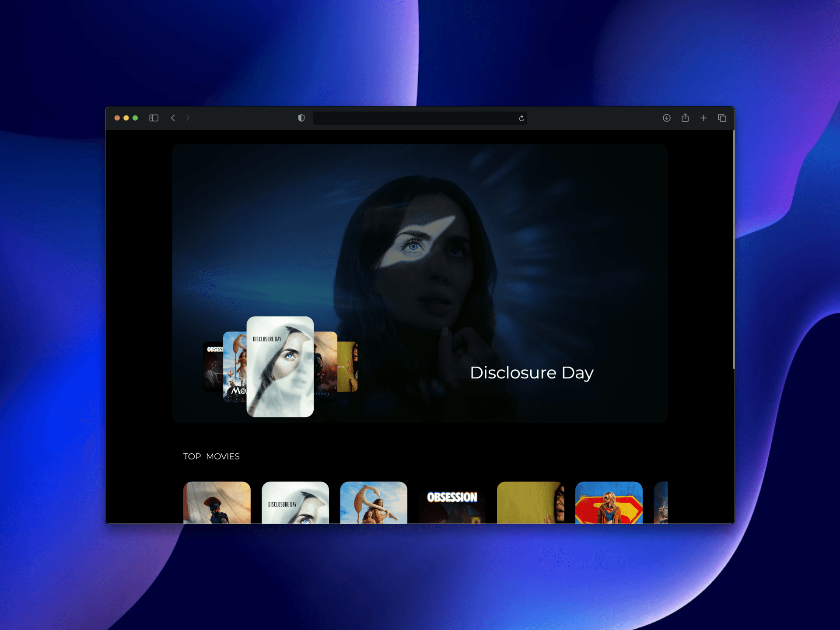Screen dimensions: 840x630
Task: Open the share menu
Action: point(685,118)
